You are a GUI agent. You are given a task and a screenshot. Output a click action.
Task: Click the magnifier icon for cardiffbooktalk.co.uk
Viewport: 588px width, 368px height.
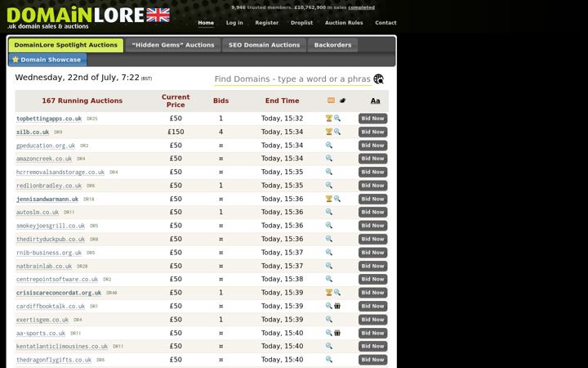pyautogui.click(x=329, y=306)
